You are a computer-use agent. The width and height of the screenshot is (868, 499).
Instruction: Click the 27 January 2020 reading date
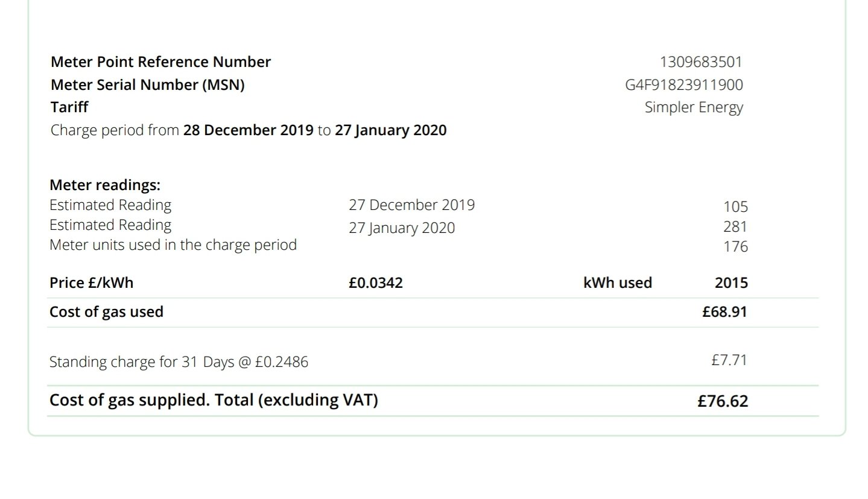[x=402, y=228]
